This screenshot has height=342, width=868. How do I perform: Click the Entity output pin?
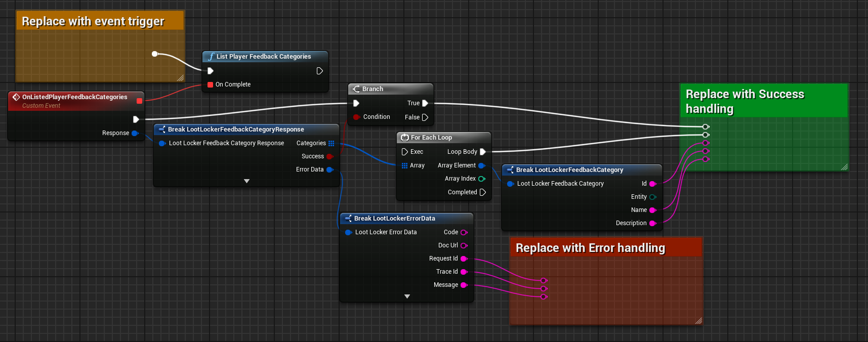652,197
